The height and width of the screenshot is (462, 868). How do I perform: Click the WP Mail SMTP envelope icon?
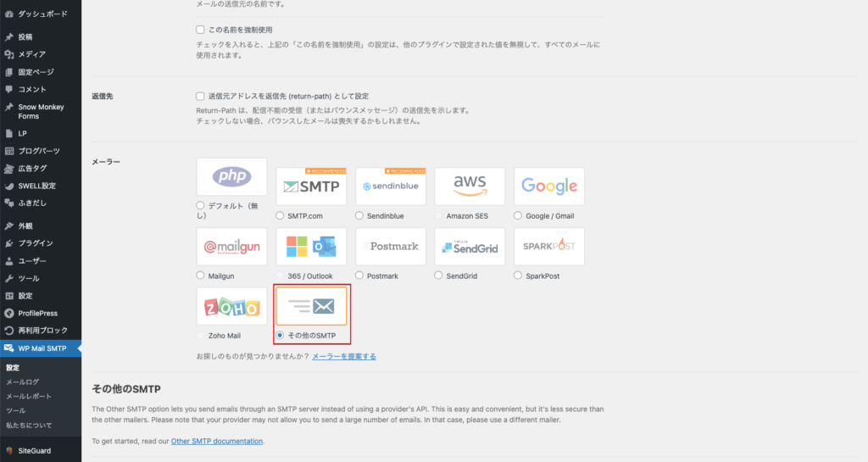coord(8,348)
